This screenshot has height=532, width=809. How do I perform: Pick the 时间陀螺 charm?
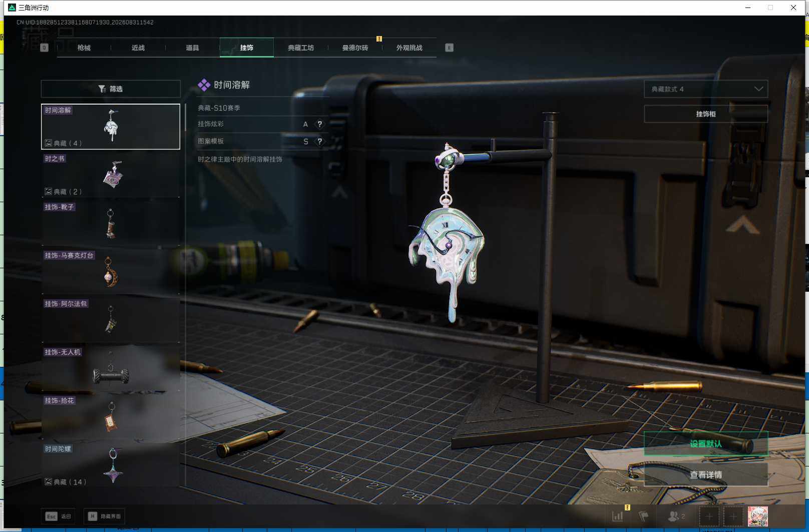[111, 465]
